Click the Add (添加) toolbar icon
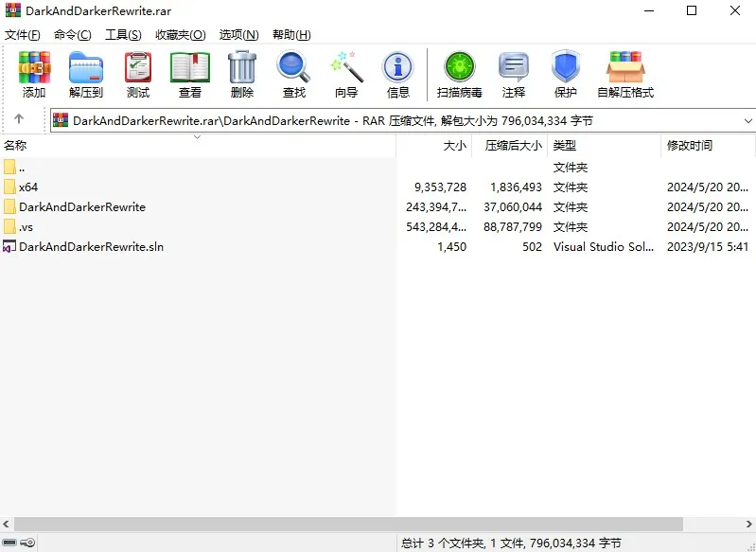The width and height of the screenshot is (756, 552). [34, 67]
